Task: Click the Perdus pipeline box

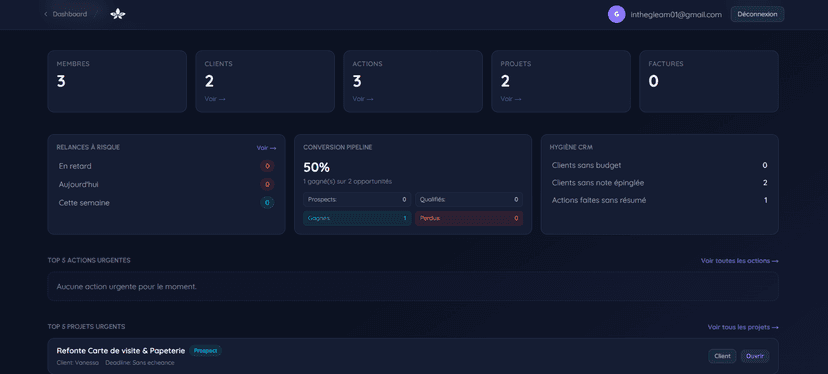Action: tap(469, 218)
